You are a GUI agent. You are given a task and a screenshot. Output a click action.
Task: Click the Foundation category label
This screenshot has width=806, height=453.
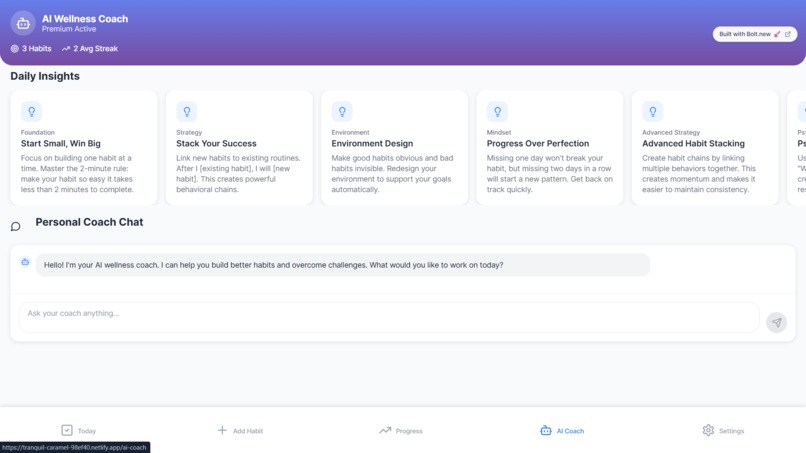pos(38,132)
